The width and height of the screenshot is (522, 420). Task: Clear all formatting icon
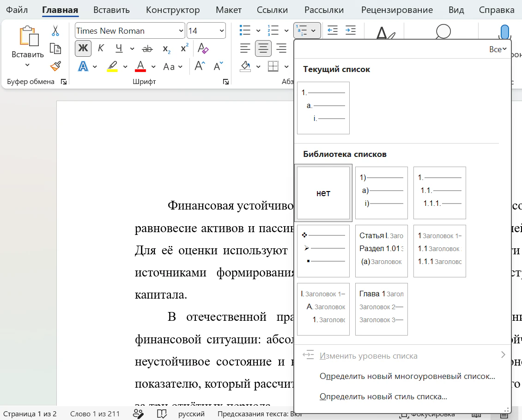203,48
